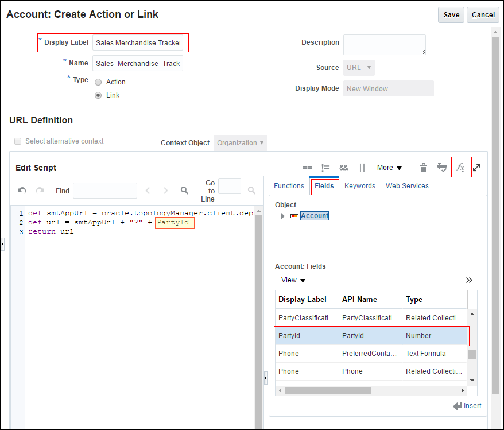Click the Display Mode New Window field

pos(388,89)
